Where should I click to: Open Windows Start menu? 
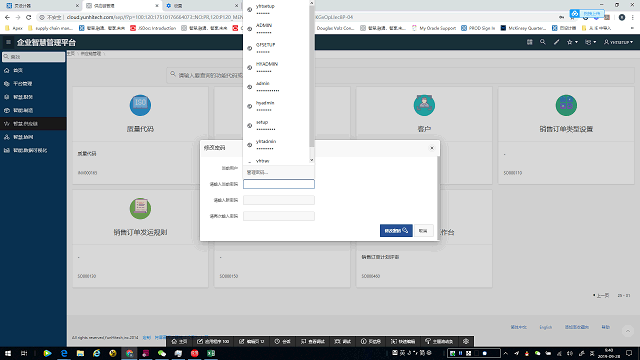[x=8, y=353]
